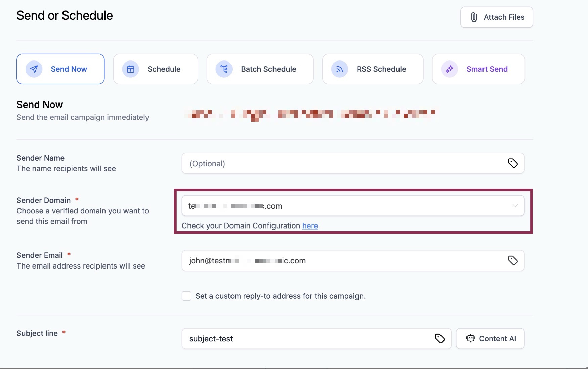The width and height of the screenshot is (588, 369).
Task: Click the Smart Send sparkle icon
Action: [x=450, y=69]
